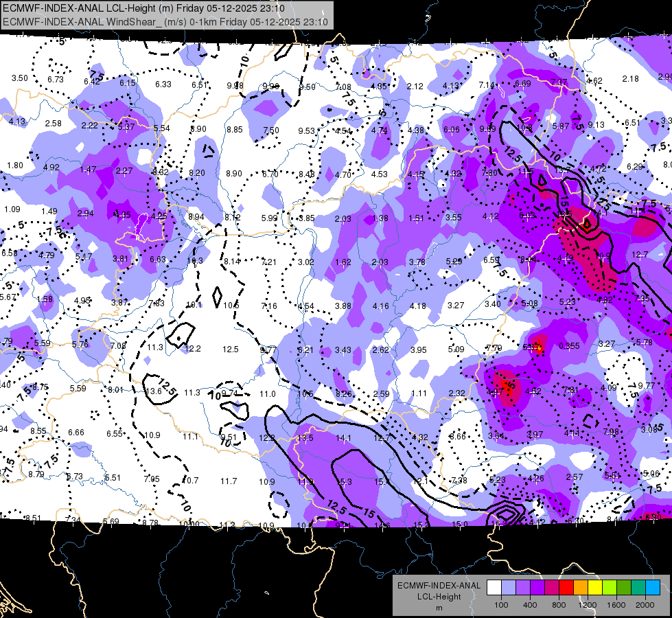Click the white swatch in the LCL-Height legend

[494, 587]
